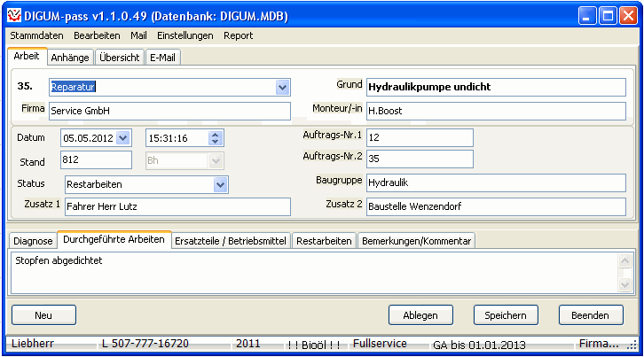The width and height of the screenshot is (644, 357).
Task: Open the Bearbeiten menu
Action: click(97, 35)
